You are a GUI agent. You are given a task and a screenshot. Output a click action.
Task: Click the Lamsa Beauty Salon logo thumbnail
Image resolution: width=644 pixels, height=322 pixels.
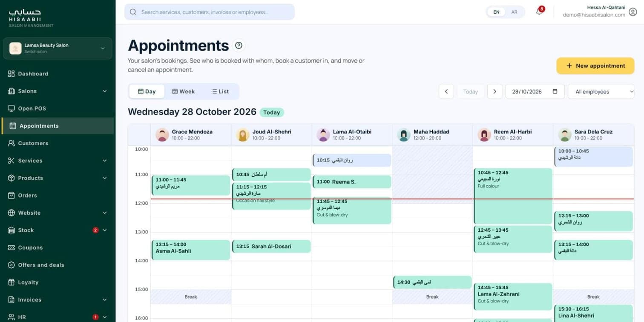15,48
